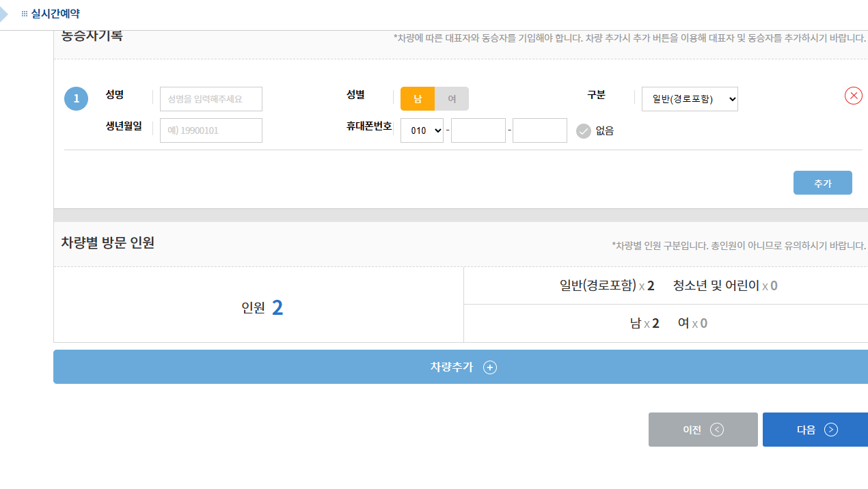This screenshot has height=489, width=868.
Task: Click the gray check icon beside 없음
Action: point(583,131)
